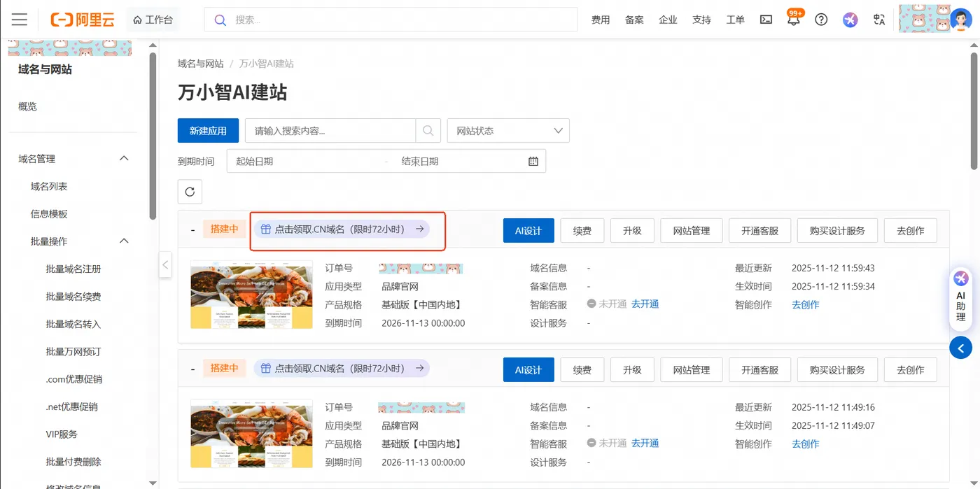The image size is (980, 489).
Task: Start a search with the magnifier icon
Action: click(x=428, y=130)
